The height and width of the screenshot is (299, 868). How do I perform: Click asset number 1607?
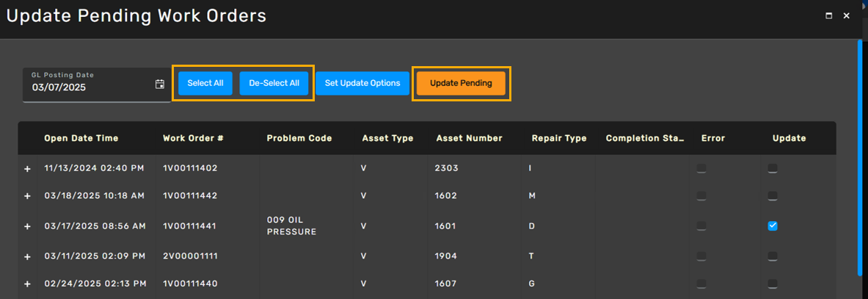pyautogui.click(x=446, y=284)
